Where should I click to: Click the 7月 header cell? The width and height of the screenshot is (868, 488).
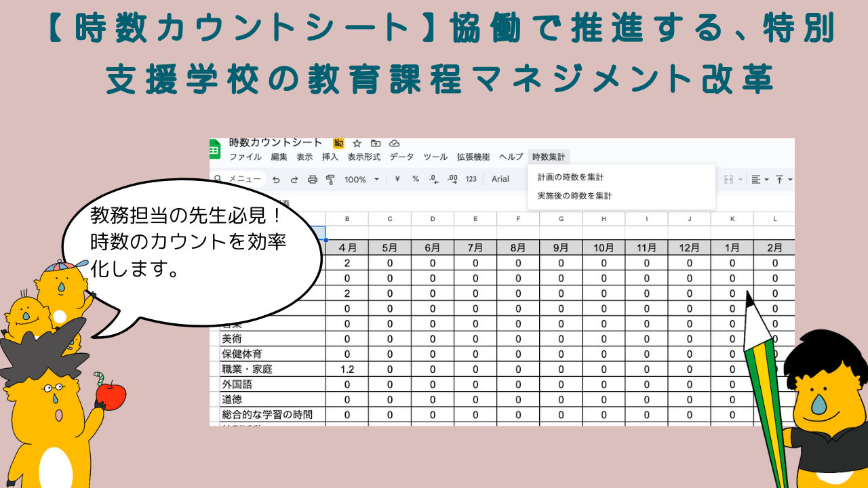[x=475, y=247]
